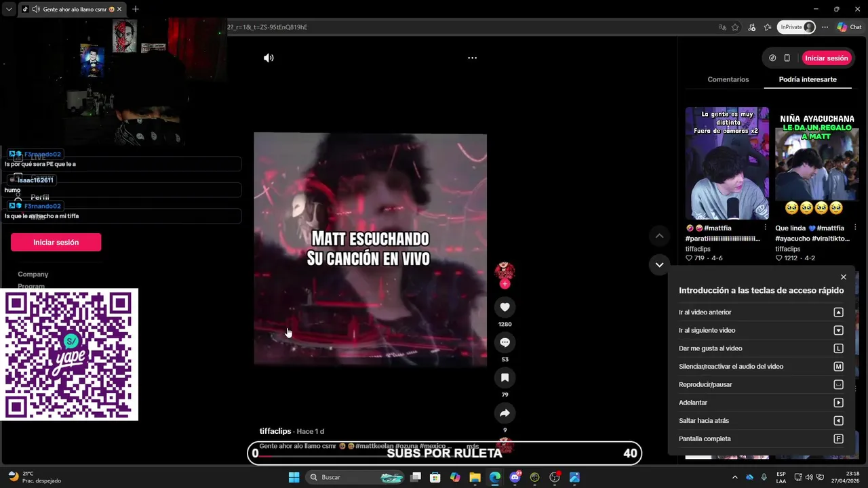
Task: Open File Explorer from the taskbar
Action: [x=475, y=477]
